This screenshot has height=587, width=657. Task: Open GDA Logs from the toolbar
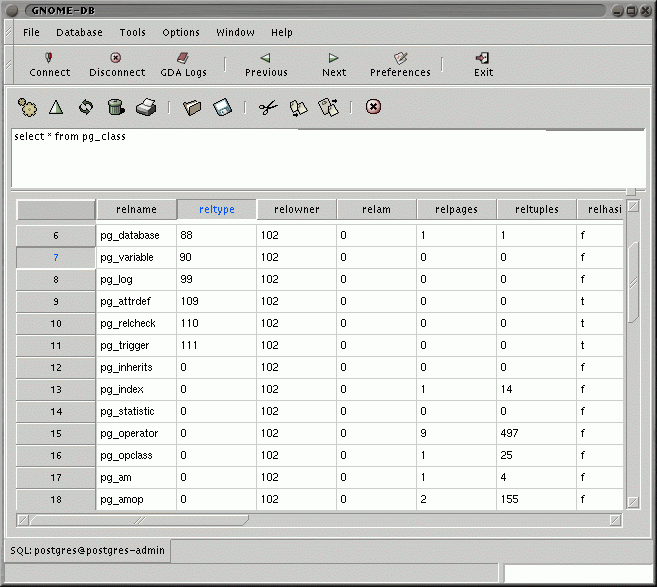[x=183, y=65]
